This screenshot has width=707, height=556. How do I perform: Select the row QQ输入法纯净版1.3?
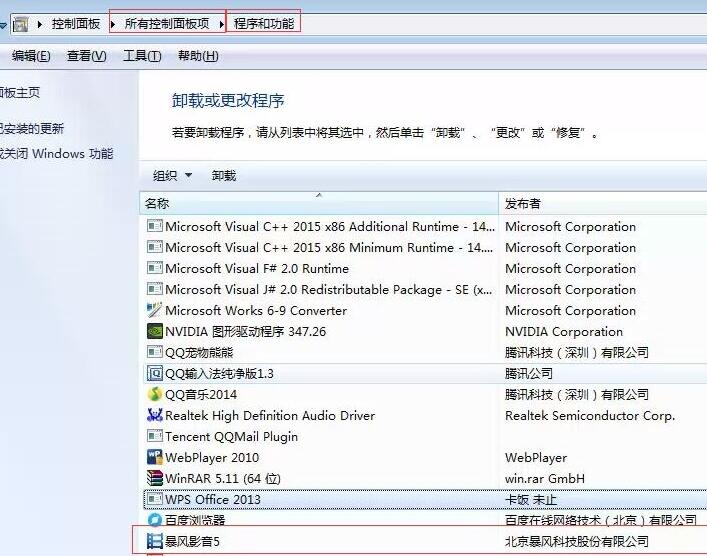(425, 373)
